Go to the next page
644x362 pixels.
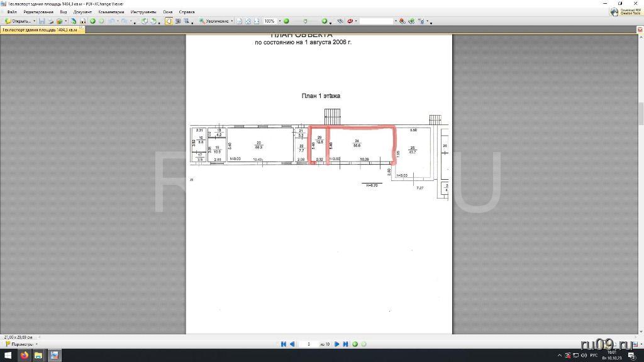point(337,344)
